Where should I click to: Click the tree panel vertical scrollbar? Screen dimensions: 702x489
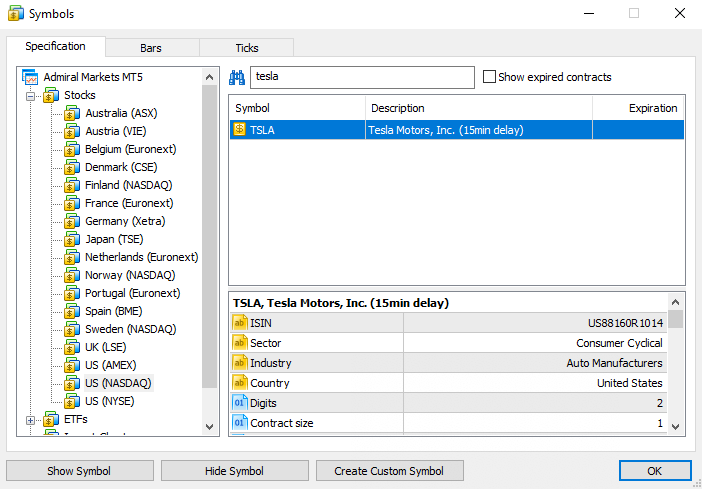click(210, 250)
